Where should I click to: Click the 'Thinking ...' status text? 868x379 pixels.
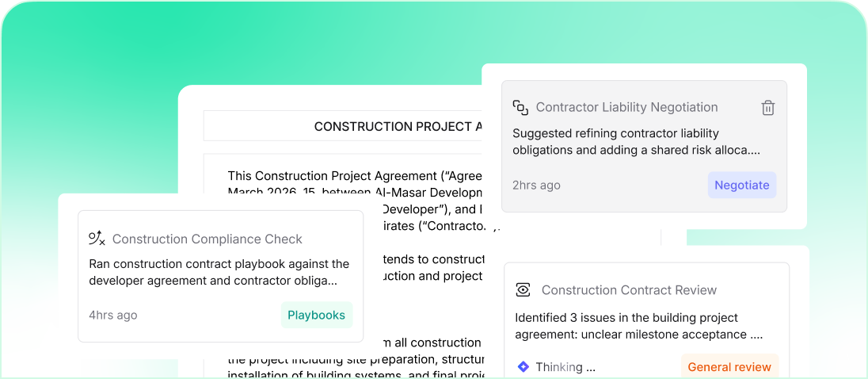(x=565, y=367)
